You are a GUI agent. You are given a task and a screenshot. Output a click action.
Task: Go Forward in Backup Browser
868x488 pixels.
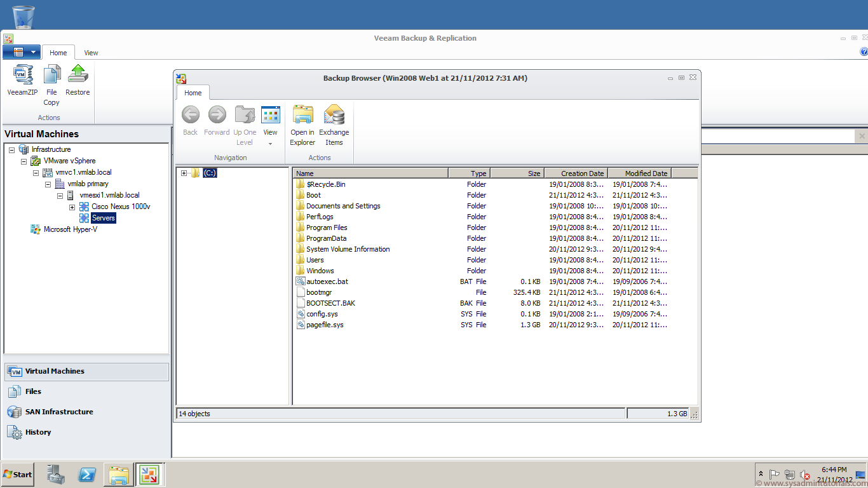click(x=217, y=121)
